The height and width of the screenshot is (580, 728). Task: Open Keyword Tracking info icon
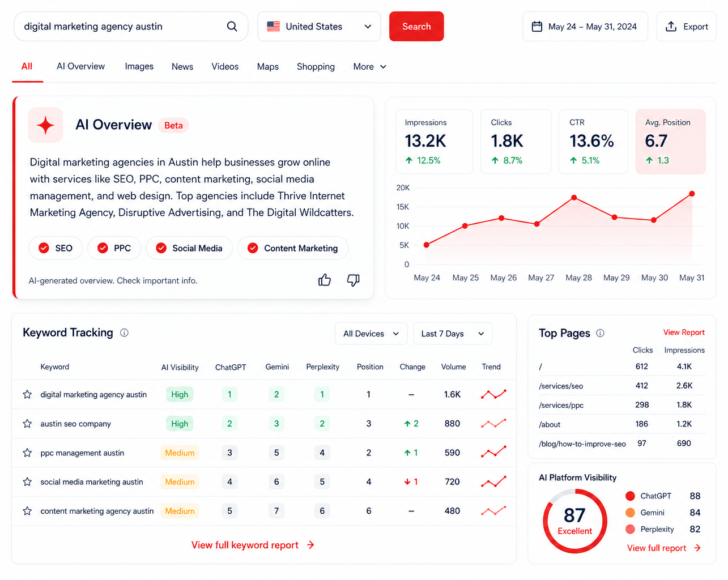[x=124, y=332]
